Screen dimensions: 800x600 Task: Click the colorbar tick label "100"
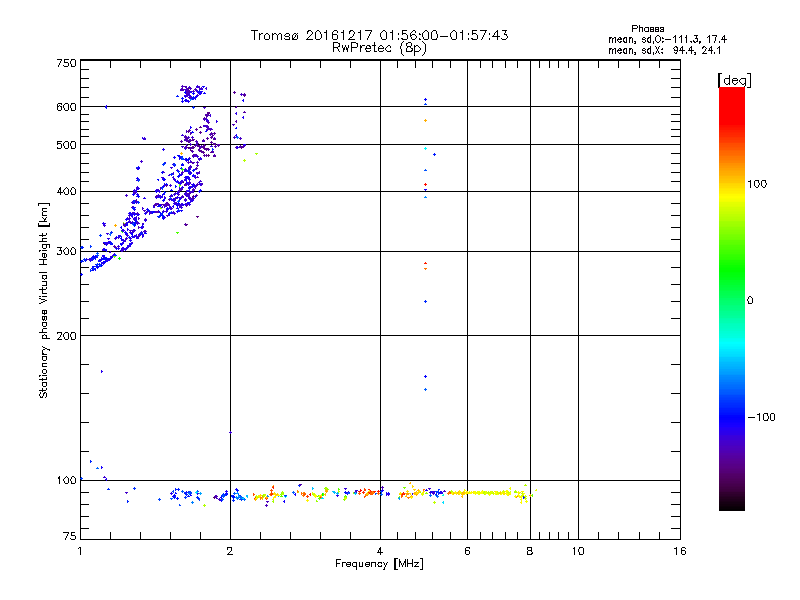[x=757, y=184]
